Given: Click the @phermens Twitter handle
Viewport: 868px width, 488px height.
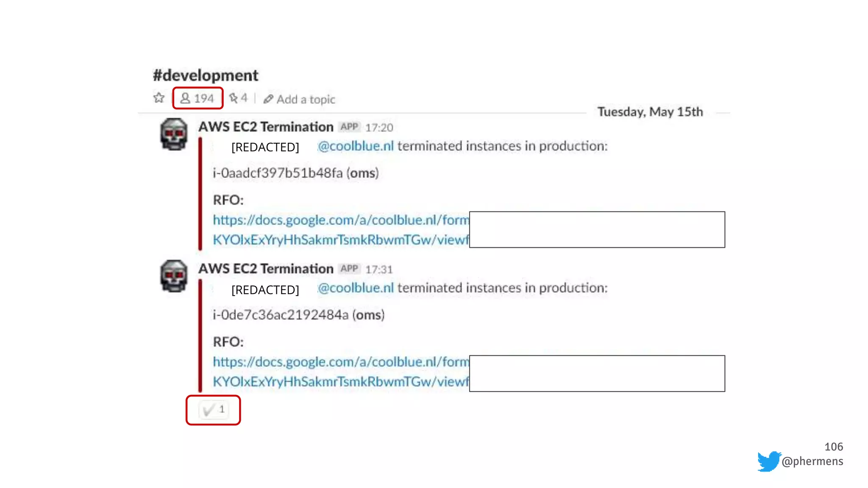Looking at the screenshot, I should tap(812, 461).
